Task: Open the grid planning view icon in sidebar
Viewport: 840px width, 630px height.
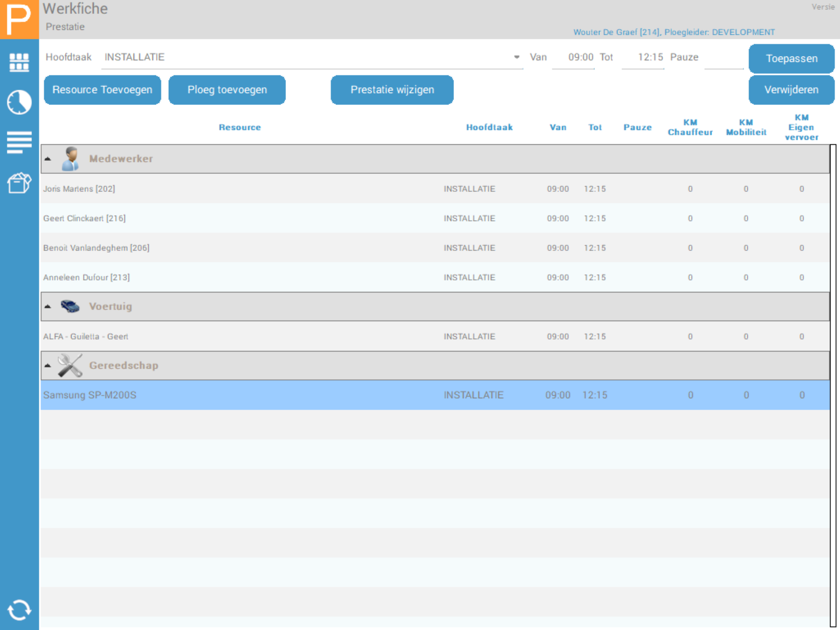Action: 19,62
